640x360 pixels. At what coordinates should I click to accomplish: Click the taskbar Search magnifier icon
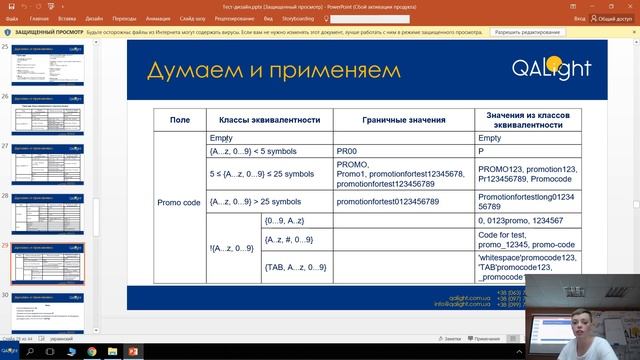(x=30, y=351)
